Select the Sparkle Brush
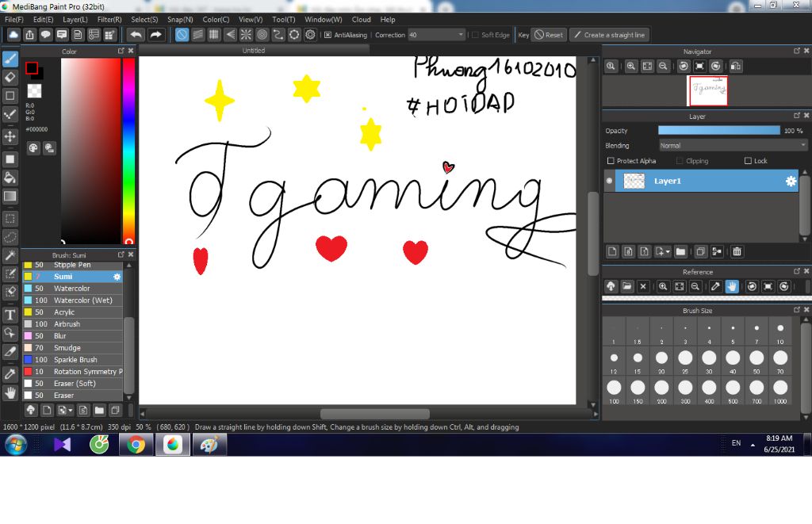The image size is (812, 524). [x=72, y=360]
